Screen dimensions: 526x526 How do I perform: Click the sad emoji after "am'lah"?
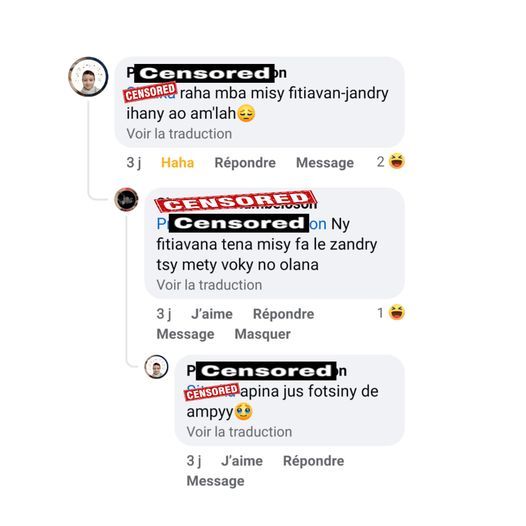click(246, 113)
